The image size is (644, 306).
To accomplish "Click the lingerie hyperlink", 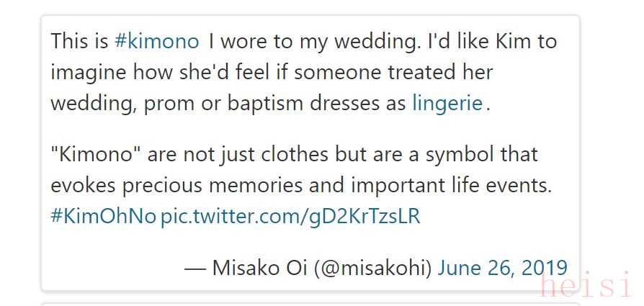I will coord(447,103).
